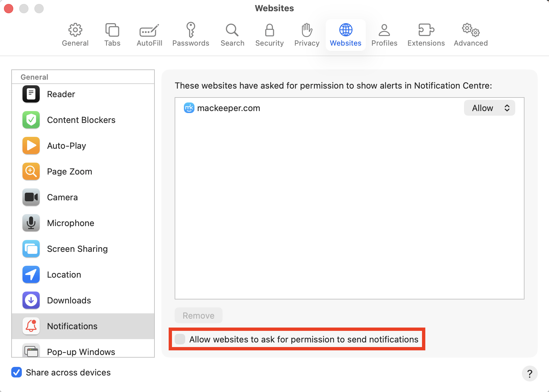The image size is (549, 392).
Task: Enable websites asking for notification permission
Action: [x=180, y=339]
